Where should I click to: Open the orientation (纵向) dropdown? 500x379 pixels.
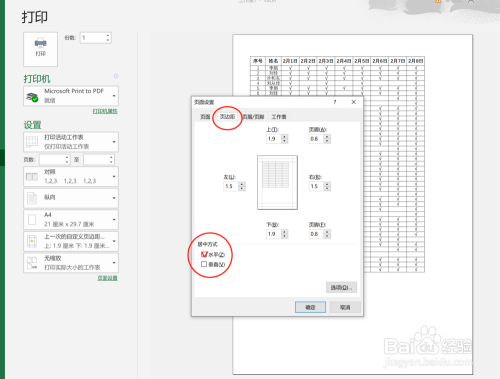[x=114, y=198]
